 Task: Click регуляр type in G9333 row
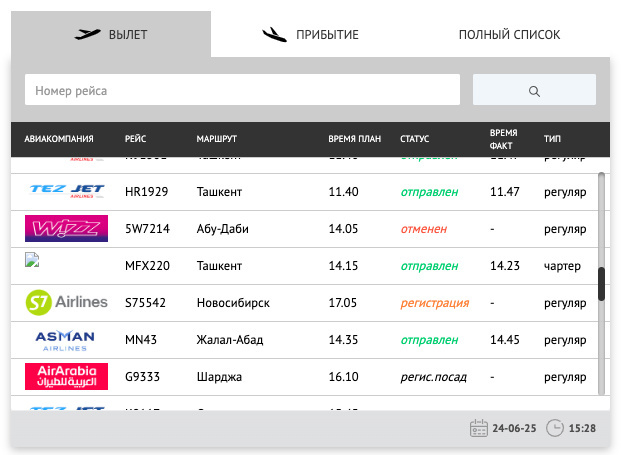pyautogui.click(x=565, y=377)
